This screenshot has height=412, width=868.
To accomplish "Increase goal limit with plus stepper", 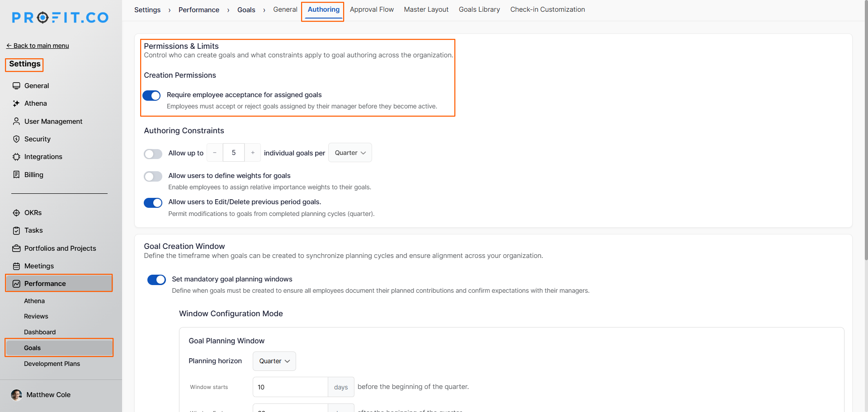I will (253, 153).
